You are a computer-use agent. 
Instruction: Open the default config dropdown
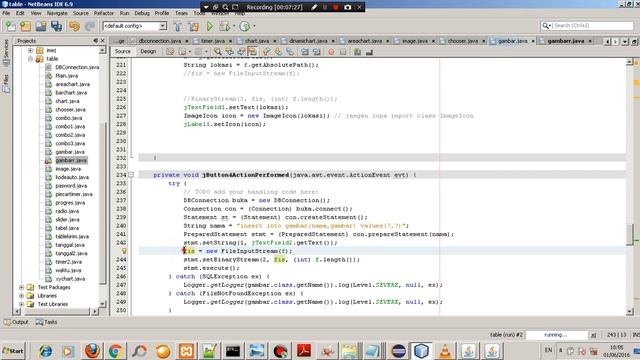point(162,26)
